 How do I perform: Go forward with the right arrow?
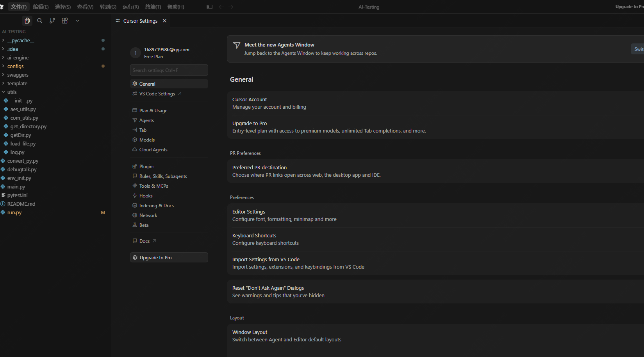[x=231, y=7]
